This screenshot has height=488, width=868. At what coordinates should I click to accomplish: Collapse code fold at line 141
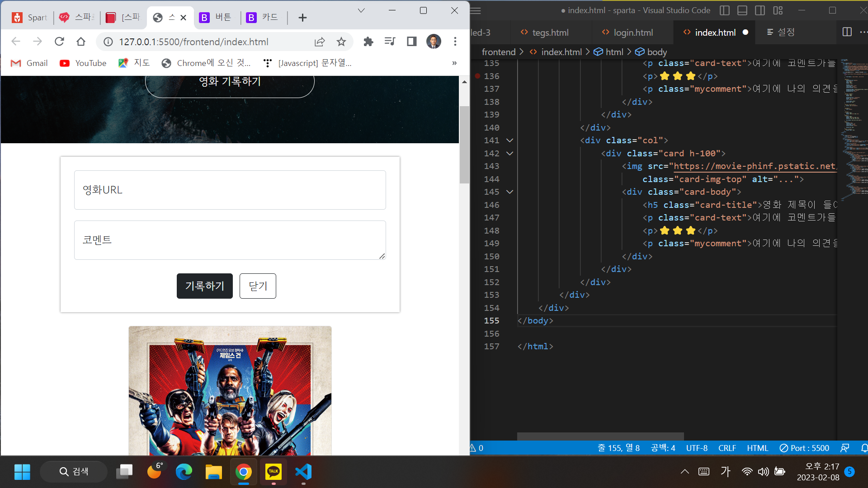509,141
